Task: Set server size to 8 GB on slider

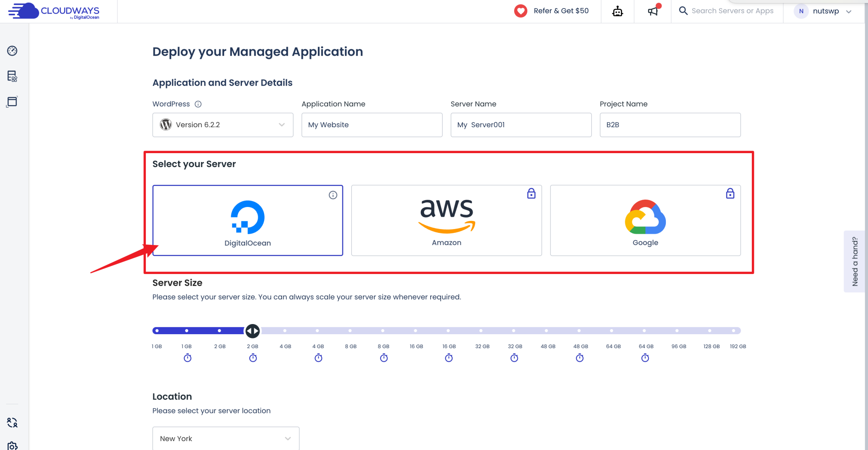Action: tap(351, 331)
